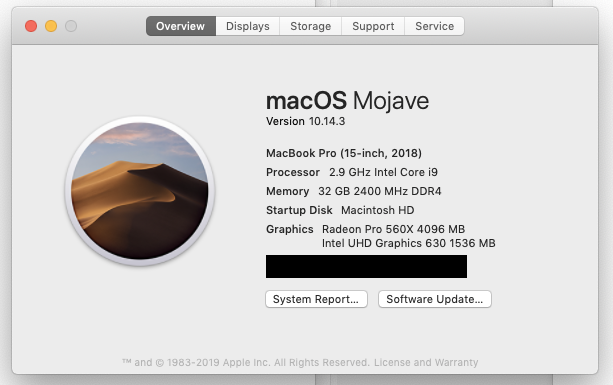Click the Macintosh HD startup disk value
The height and width of the screenshot is (385, 613).
pos(377,210)
